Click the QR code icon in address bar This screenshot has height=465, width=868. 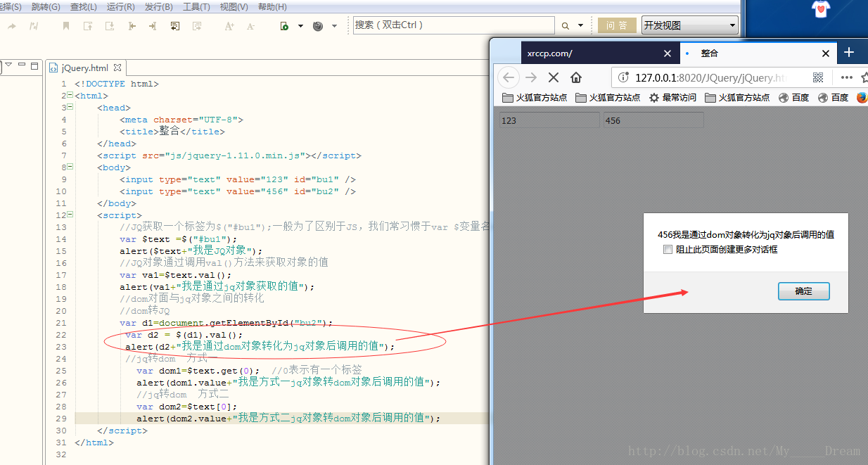[x=818, y=77]
